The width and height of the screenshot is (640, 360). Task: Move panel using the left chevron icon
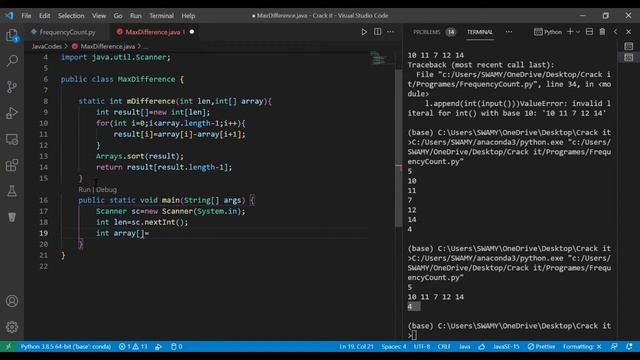[x=616, y=32]
